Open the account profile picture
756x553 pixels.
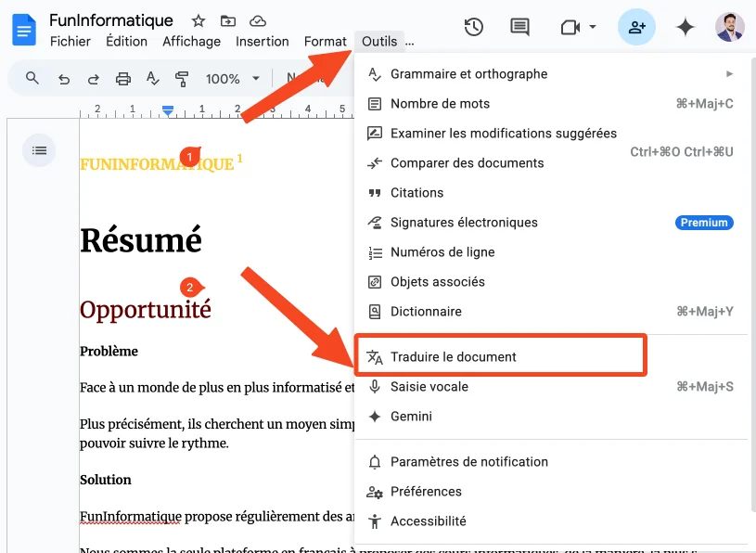pos(729,27)
